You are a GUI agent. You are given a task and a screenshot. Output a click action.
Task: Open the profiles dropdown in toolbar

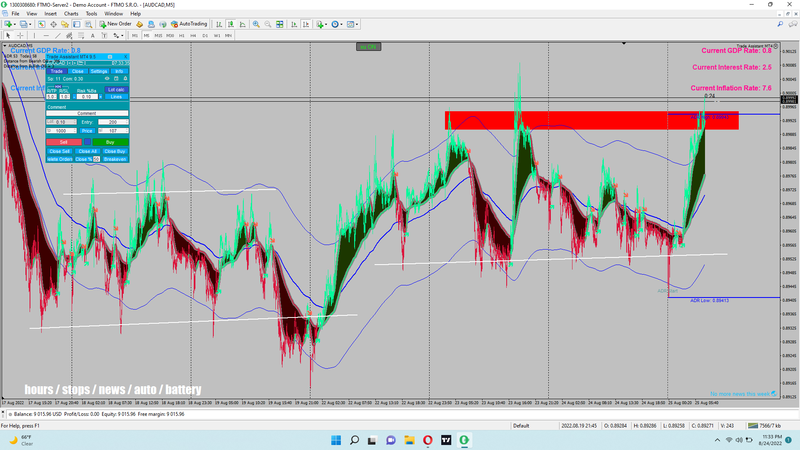pyautogui.click(x=31, y=23)
